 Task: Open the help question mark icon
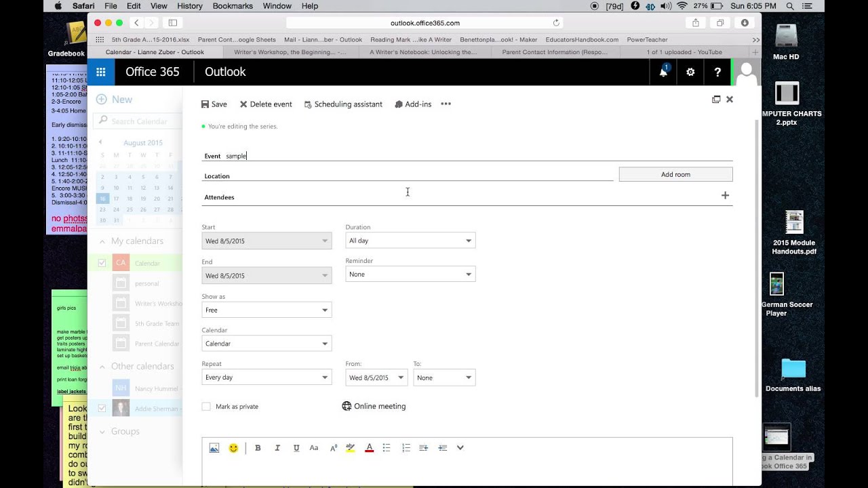click(x=717, y=72)
